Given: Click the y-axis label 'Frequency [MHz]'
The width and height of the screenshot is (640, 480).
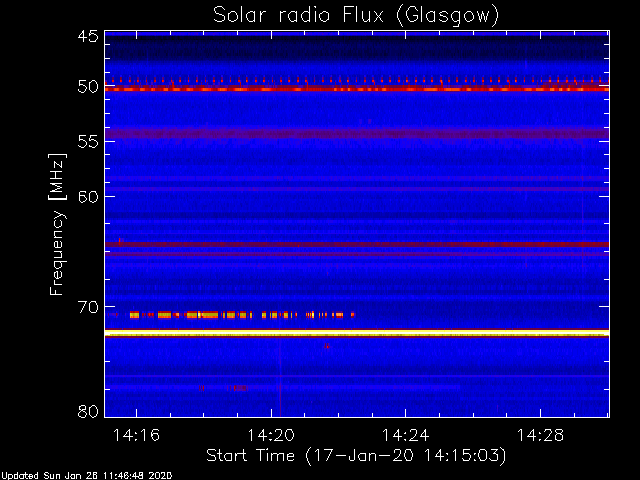Looking at the screenshot, I should (x=57, y=224).
